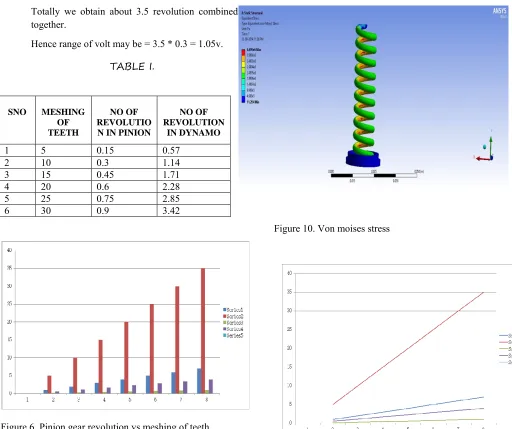Click the blue bar at category 8 in the bar chart
Screen dimensions: 512x429
199,381
